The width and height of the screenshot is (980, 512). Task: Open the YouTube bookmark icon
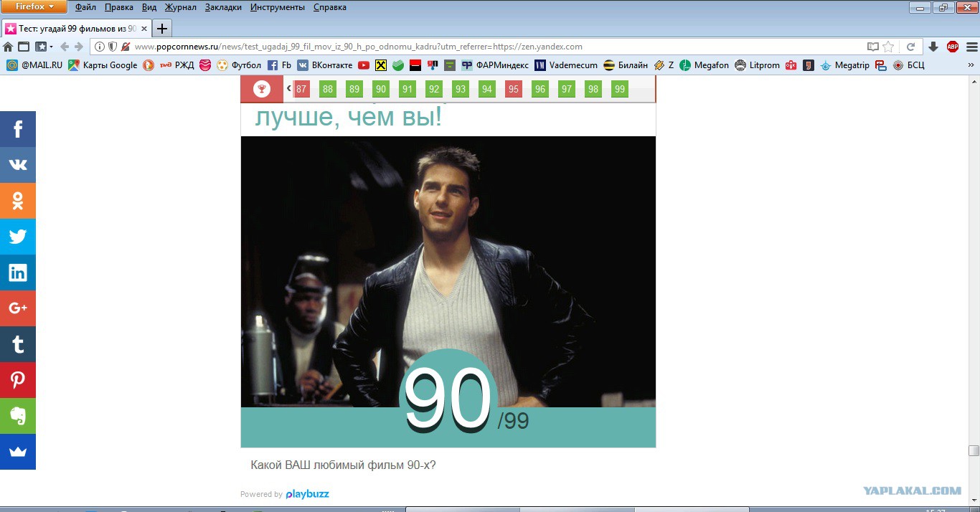point(364,65)
